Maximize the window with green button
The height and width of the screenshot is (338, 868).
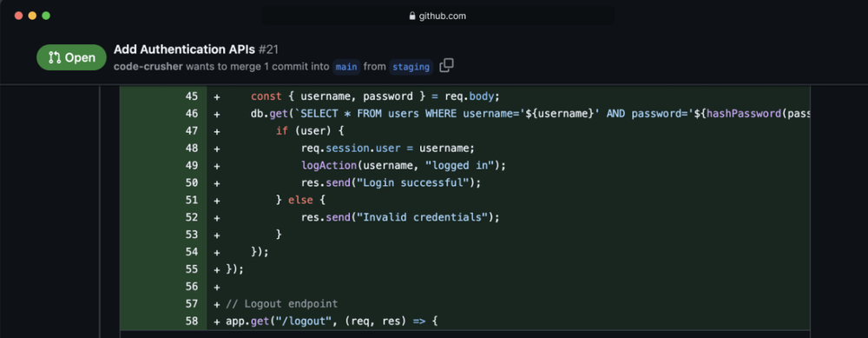[x=46, y=16]
